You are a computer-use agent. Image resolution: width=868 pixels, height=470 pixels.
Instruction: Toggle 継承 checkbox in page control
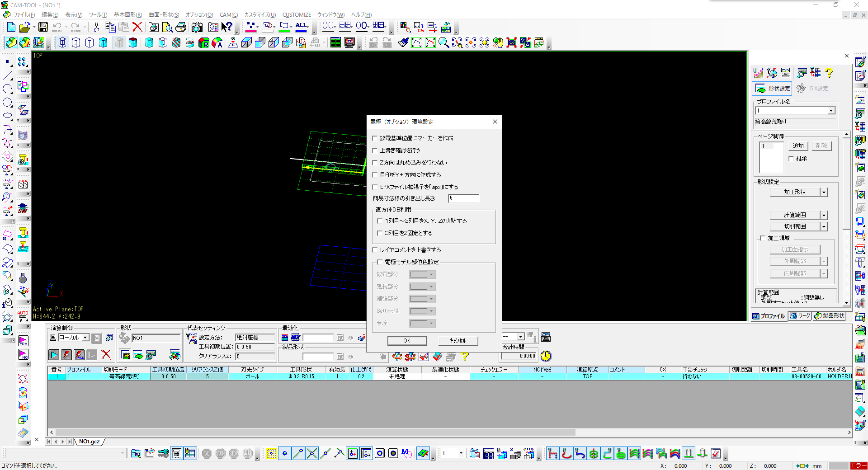[791, 159]
